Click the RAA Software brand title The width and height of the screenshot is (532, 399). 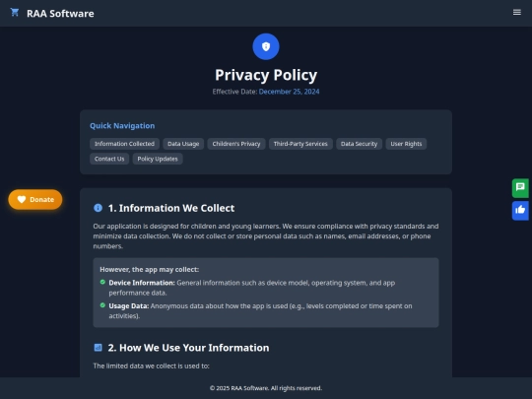(60, 13)
